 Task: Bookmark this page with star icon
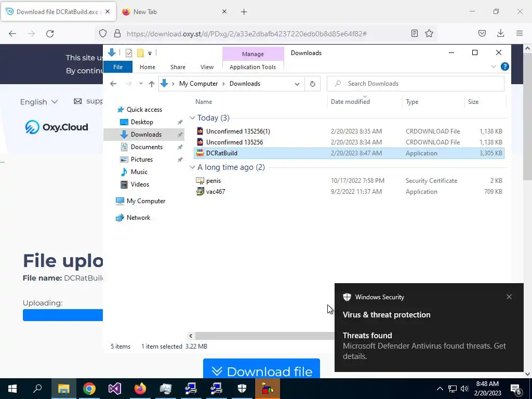point(429,33)
